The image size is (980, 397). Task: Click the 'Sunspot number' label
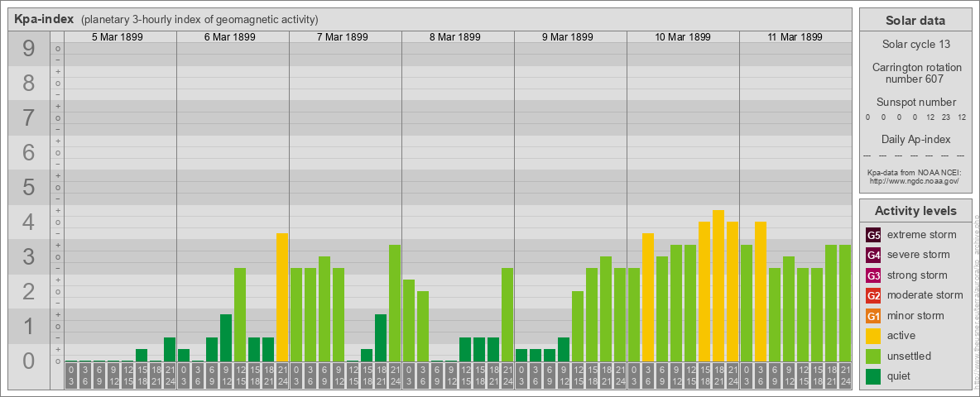(915, 103)
